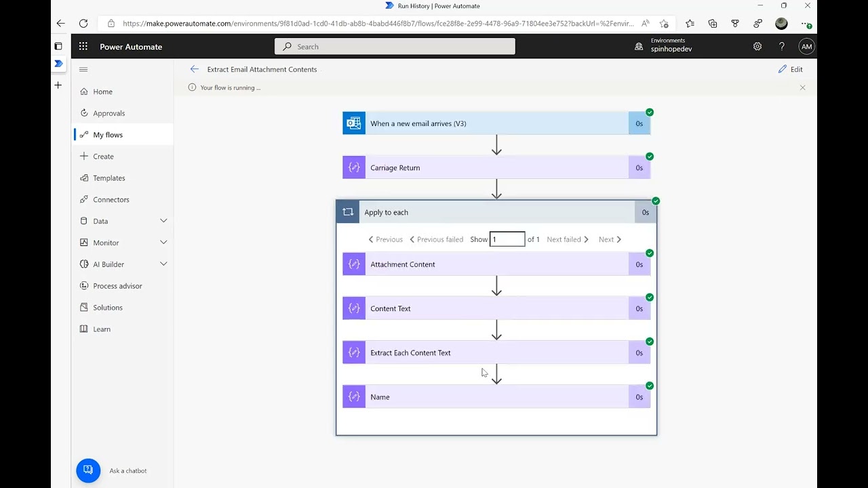Expand the Attachment Content step
Image resolution: width=868 pixels, height=488 pixels.
point(496,264)
